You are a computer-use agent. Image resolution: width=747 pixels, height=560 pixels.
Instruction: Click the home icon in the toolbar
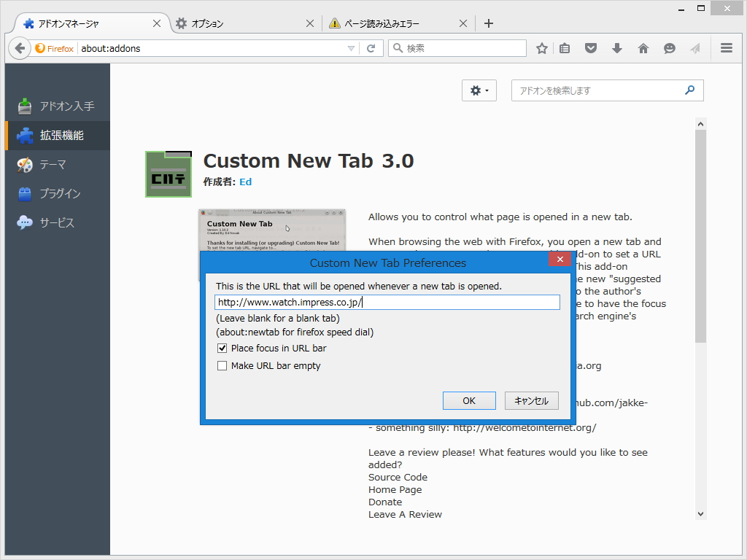(643, 48)
